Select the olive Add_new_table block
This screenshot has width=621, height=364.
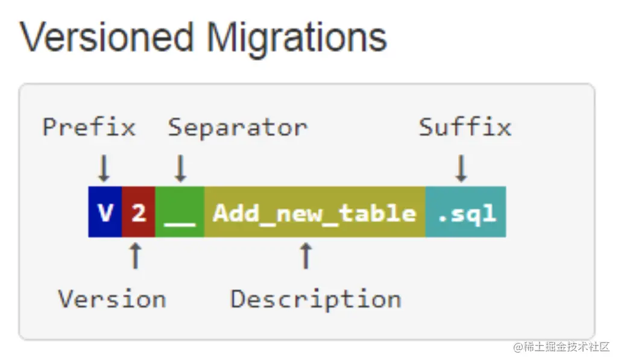(x=315, y=212)
